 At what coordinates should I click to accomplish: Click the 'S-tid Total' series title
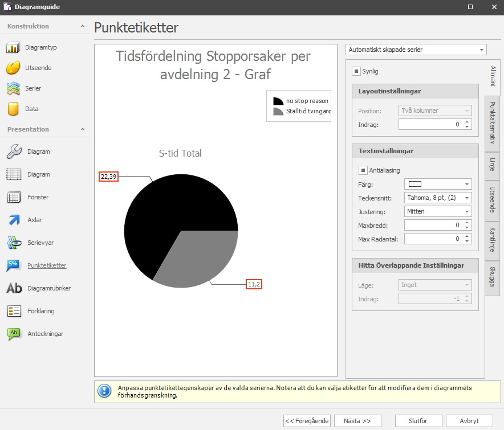tap(180, 153)
